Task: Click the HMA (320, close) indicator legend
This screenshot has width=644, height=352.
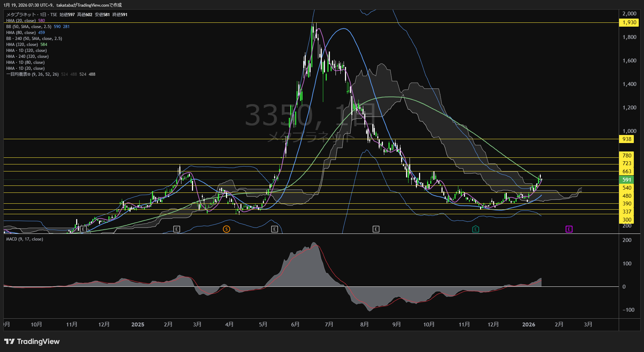Action: click(22, 45)
